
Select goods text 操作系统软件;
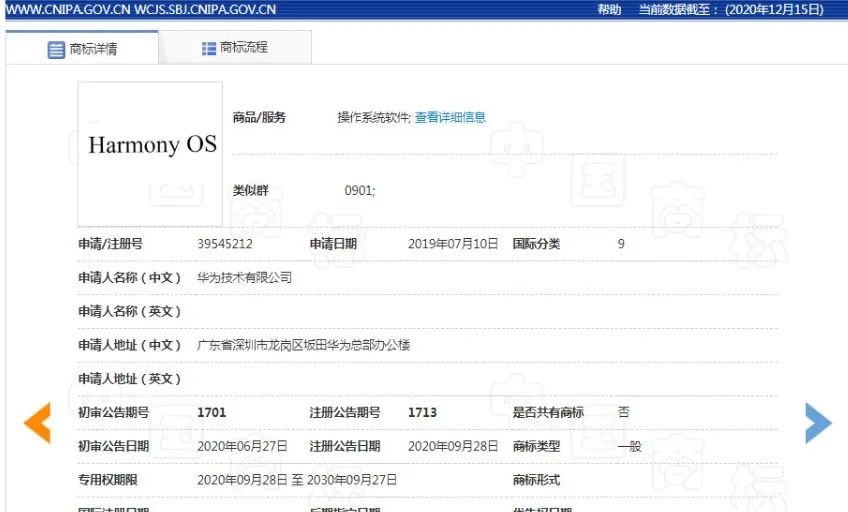(x=374, y=117)
